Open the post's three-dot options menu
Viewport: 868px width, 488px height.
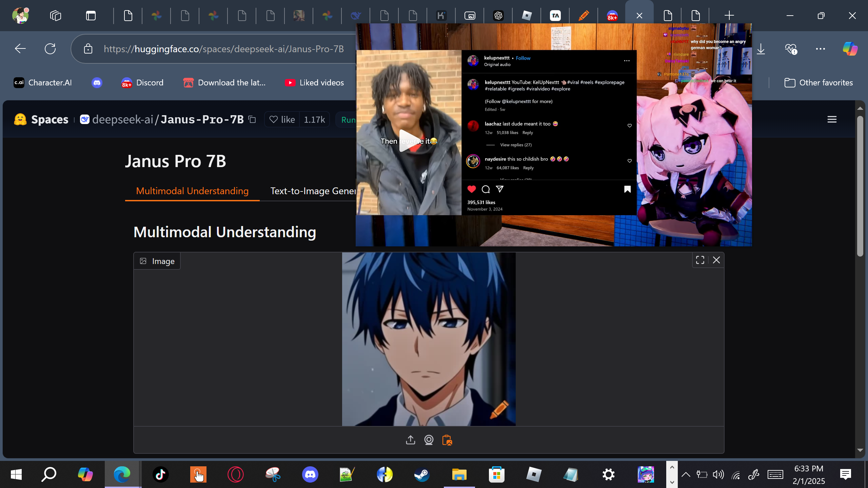coord(627,61)
